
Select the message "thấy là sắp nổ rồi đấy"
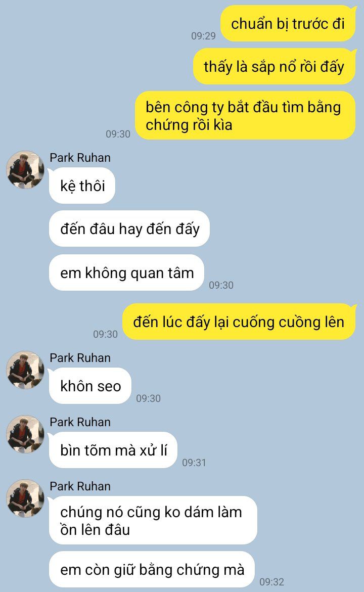click(274, 66)
